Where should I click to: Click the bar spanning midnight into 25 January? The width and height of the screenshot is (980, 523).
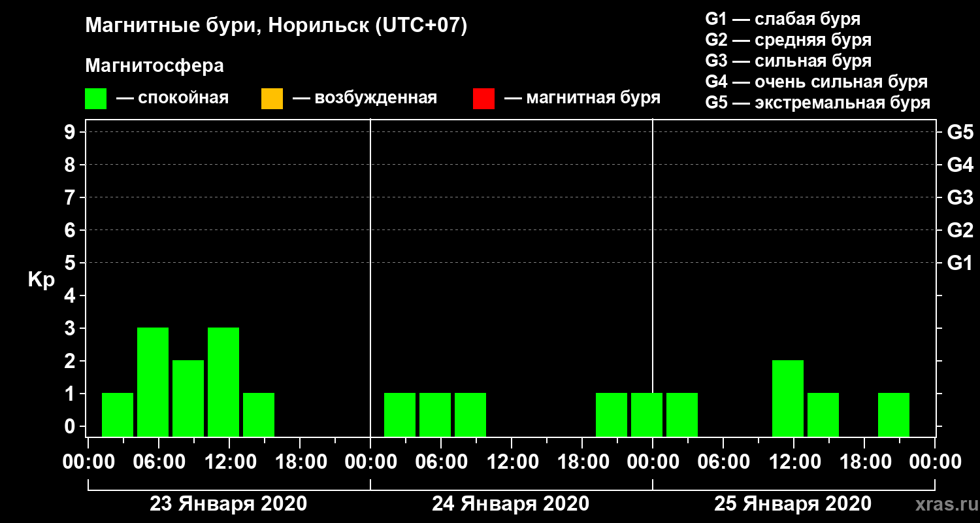click(647, 414)
